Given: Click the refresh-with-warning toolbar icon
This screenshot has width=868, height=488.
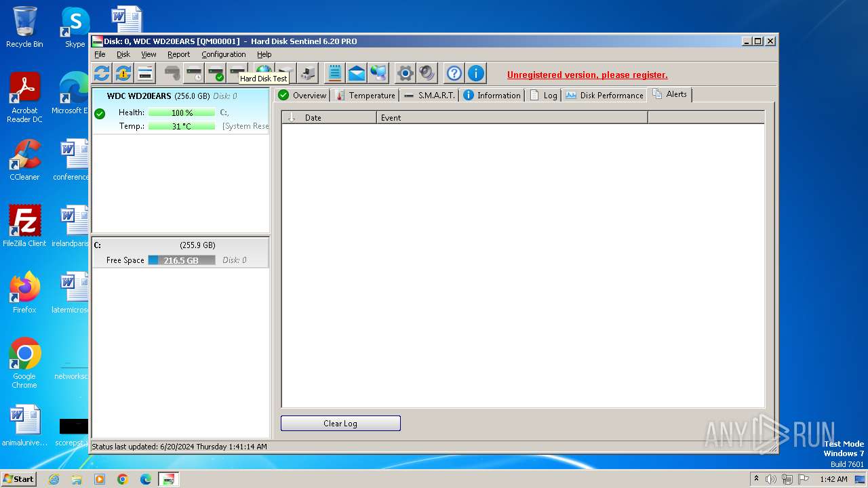Looking at the screenshot, I should [123, 73].
